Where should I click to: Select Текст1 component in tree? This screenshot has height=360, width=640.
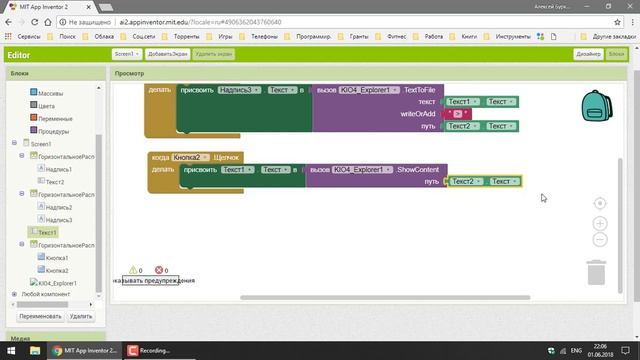coord(43,232)
